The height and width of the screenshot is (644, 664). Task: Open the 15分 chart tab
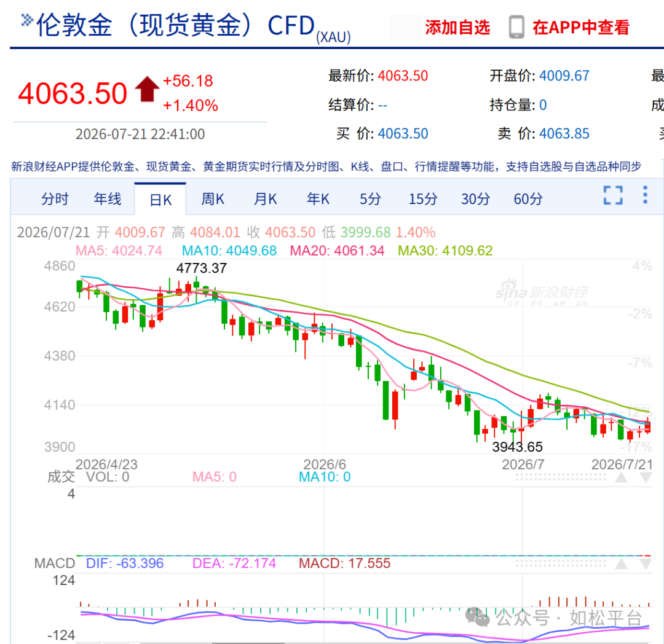(422, 198)
